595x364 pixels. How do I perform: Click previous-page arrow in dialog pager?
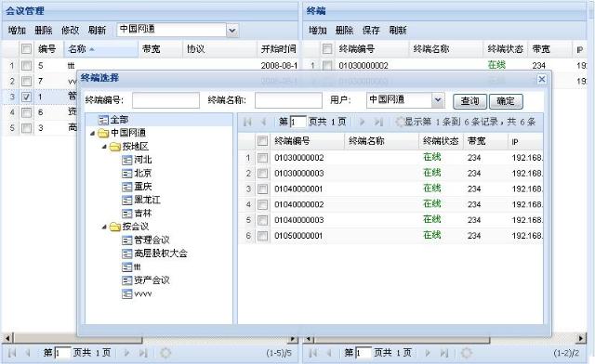tap(263, 122)
